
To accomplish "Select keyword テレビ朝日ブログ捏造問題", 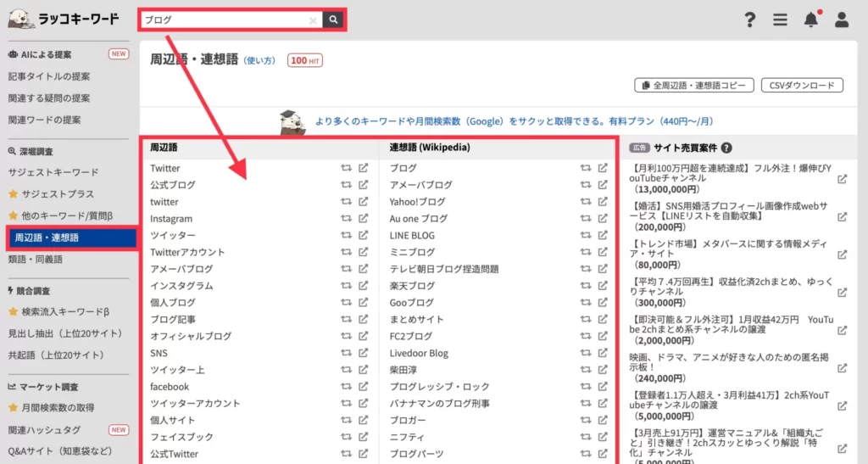I will click(444, 269).
